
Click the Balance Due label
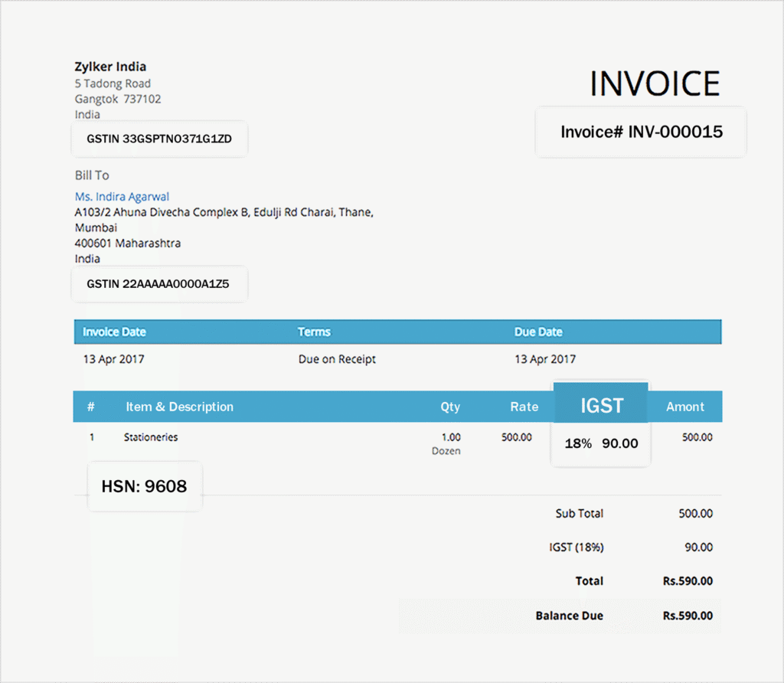pyautogui.click(x=569, y=616)
